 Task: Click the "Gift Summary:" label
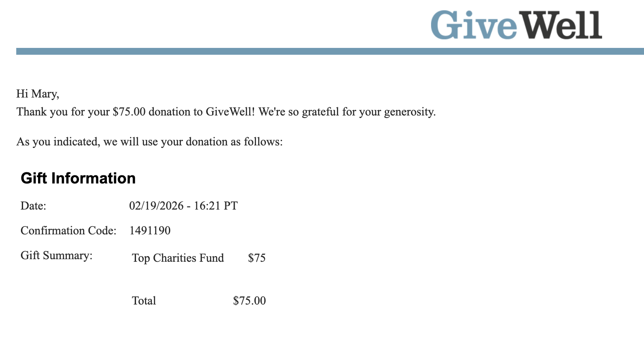[x=56, y=256]
